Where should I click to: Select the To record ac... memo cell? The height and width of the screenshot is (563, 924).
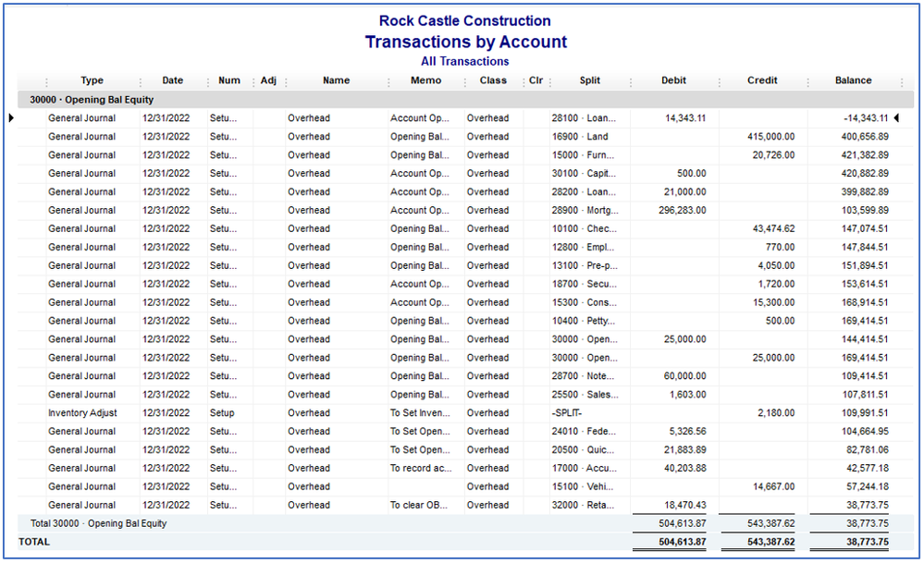pos(421,468)
